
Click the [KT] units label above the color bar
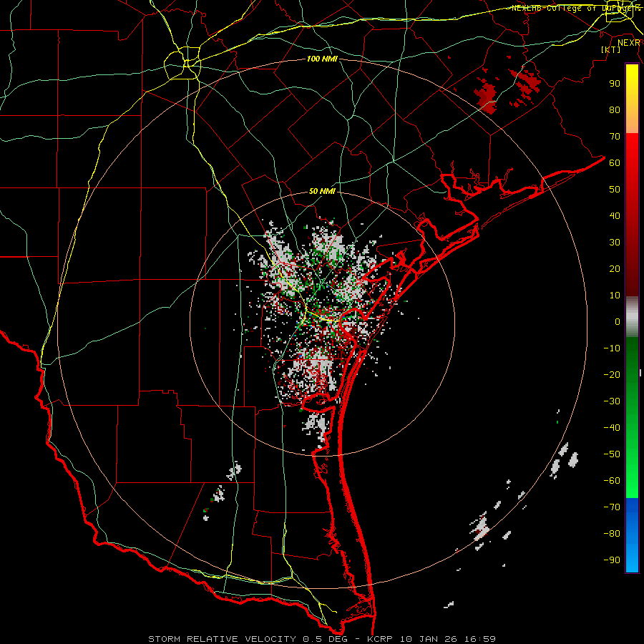tap(611, 49)
